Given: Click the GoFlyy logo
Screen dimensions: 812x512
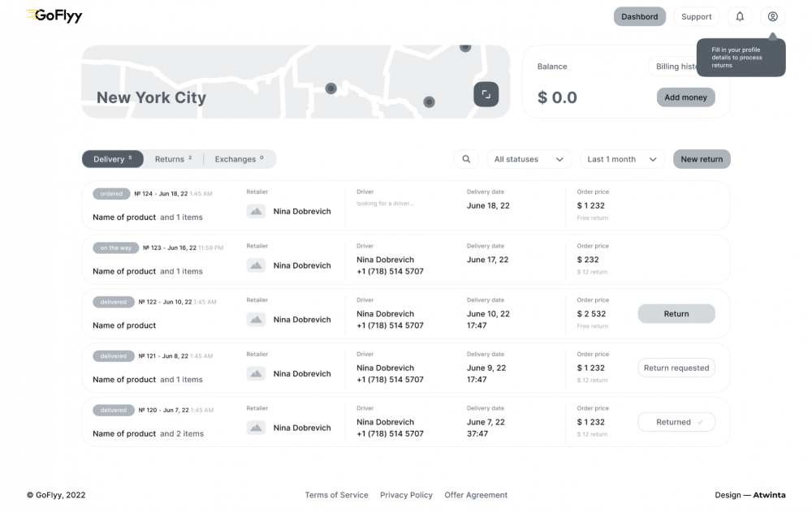Looking at the screenshot, I should pos(54,15).
